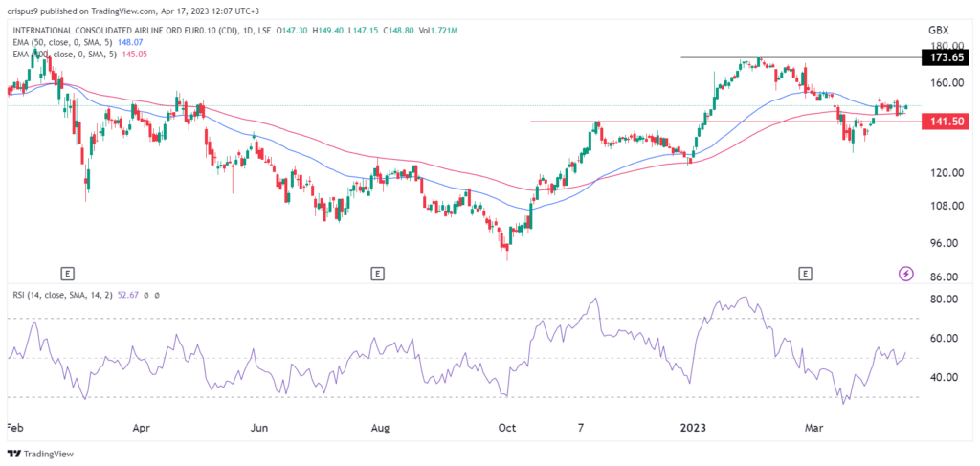The height and width of the screenshot is (466, 980).
Task: Click the EMA 100 indicator legend line
Action: point(78,55)
